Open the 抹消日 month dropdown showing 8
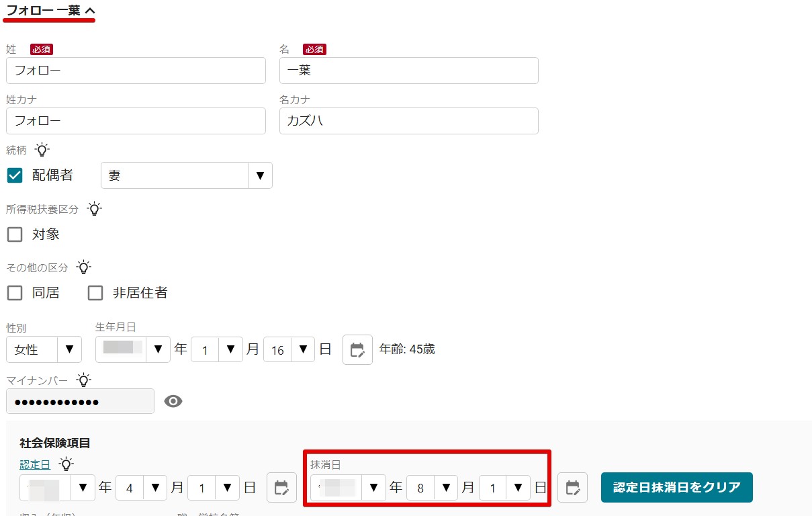Image resolution: width=812 pixels, height=516 pixels. [x=432, y=488]
